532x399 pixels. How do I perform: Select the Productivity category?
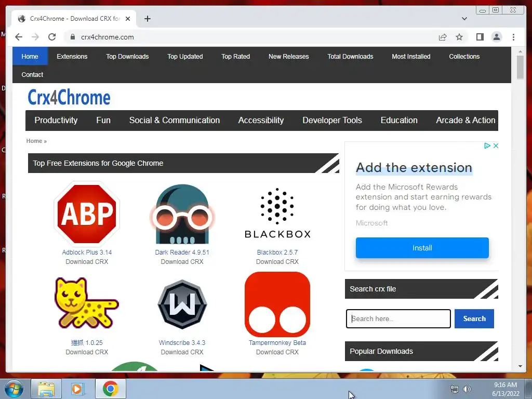tap(56, 120)
